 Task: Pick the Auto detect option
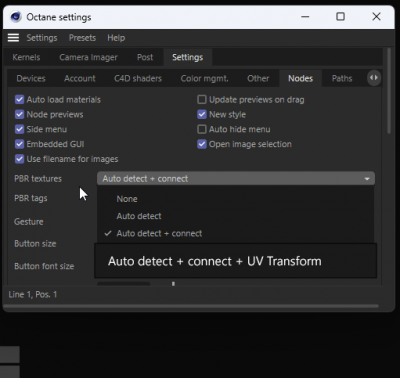click(139, 216)
